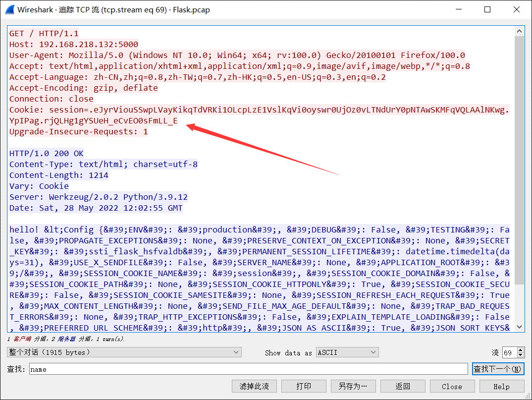Click the Accept-Encoding: gzip, deflate line
This screenshot has height=400, width=532.
coord(83,88)
